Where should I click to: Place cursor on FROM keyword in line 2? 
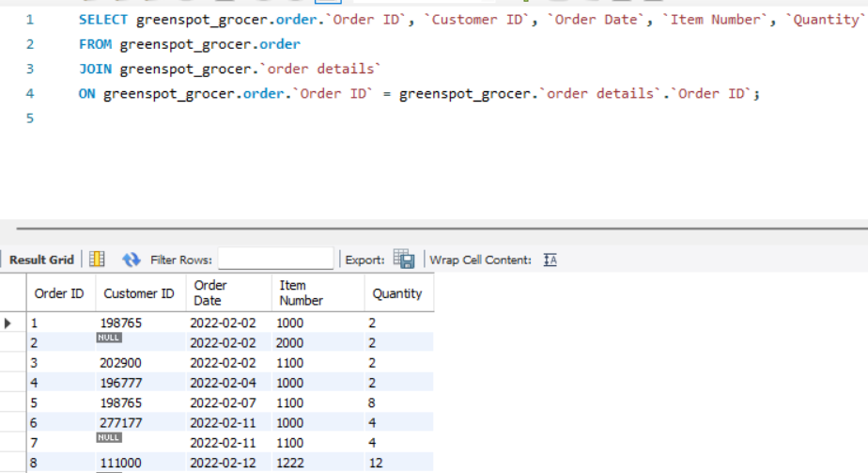click(x=95, y=44)
